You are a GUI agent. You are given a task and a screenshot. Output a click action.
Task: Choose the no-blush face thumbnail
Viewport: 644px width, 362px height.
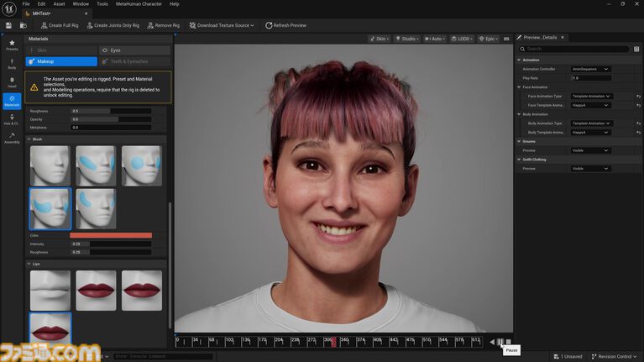50,165
